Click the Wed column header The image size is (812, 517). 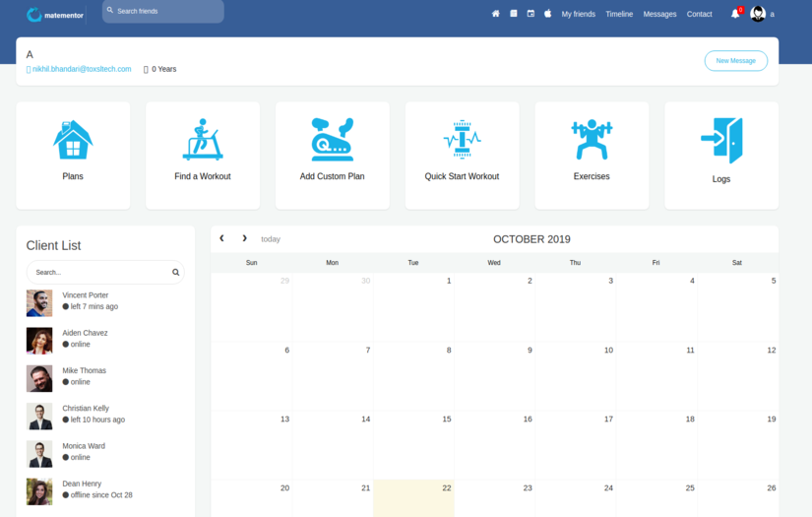[x=494, y=263]
